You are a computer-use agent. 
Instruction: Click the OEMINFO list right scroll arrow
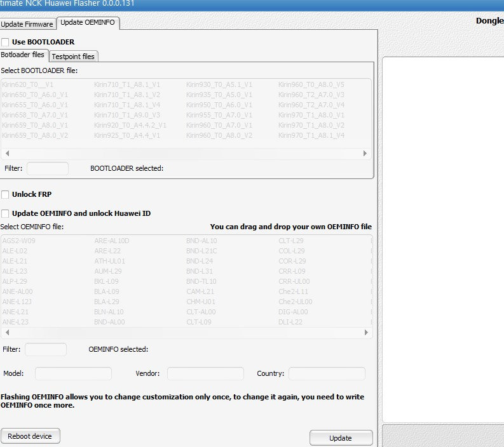[366, 332]
